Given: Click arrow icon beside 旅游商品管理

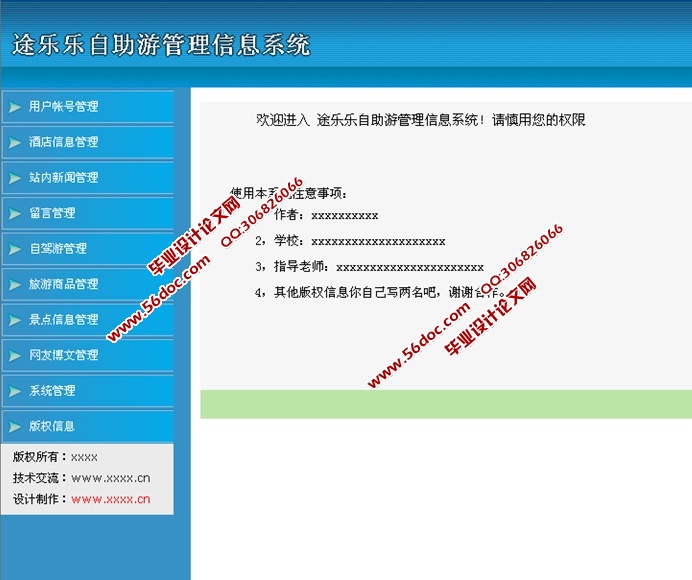Looking at the screenshot, I should pyautogui.click(x=14, y=285).
